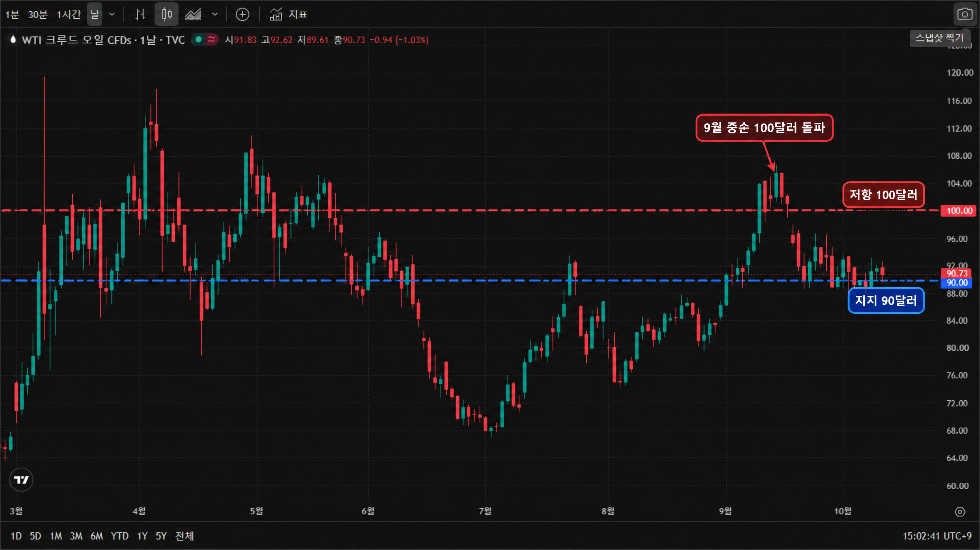The image size is (980, 550).
Task: Click the −0.94 (−1.03%) change value
Action: point(399,40)
